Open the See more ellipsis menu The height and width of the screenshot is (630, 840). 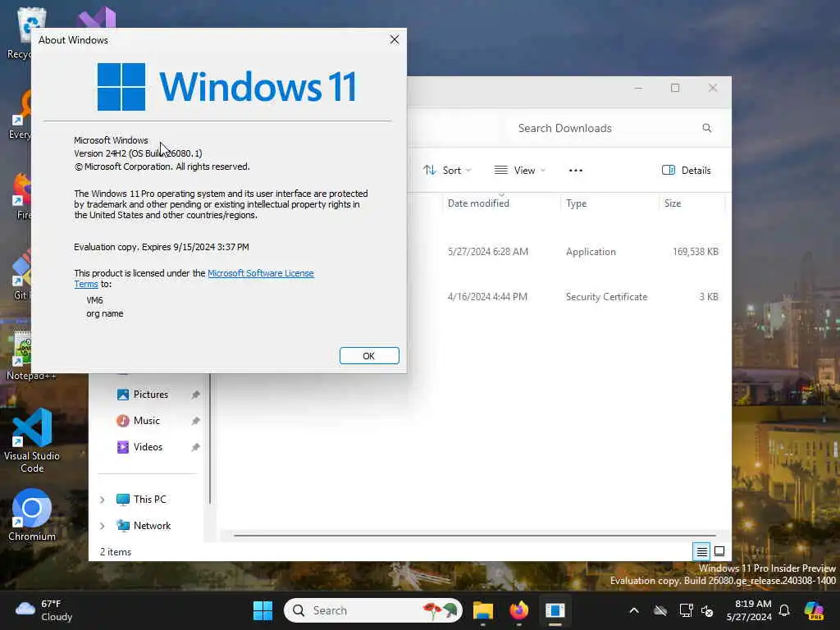tap(575, 171)
